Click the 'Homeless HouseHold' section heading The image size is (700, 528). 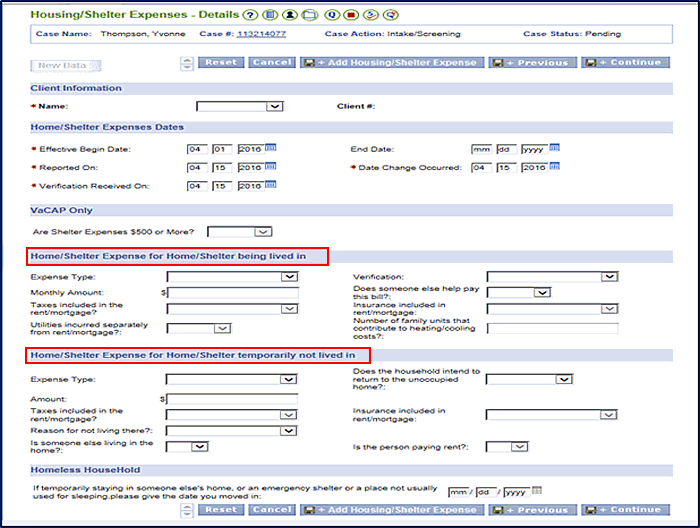point(85,470)
